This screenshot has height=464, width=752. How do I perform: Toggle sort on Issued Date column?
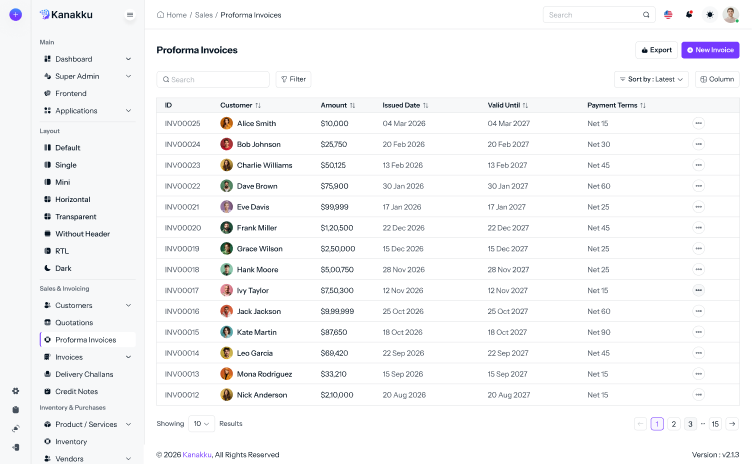pos(425,105)
